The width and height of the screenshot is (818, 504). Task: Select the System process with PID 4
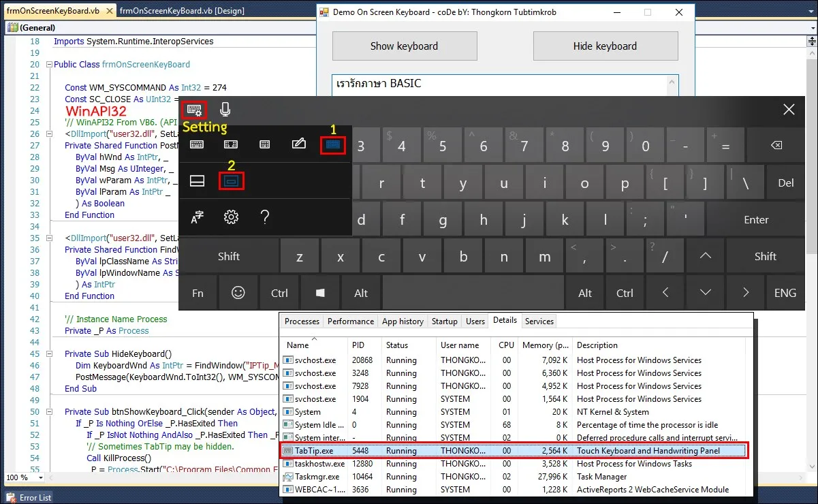click(x=515, y=412)
